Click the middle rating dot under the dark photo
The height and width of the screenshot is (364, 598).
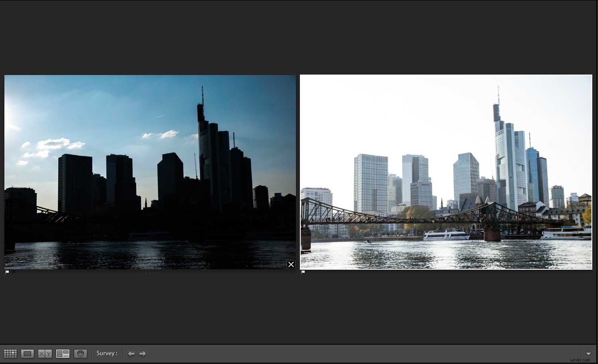[x=150, y=273]
